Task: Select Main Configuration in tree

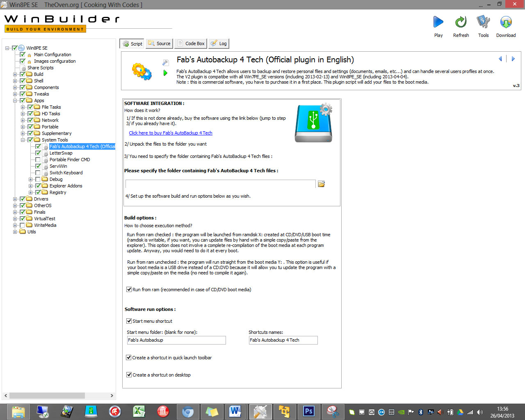Action: 52,55
